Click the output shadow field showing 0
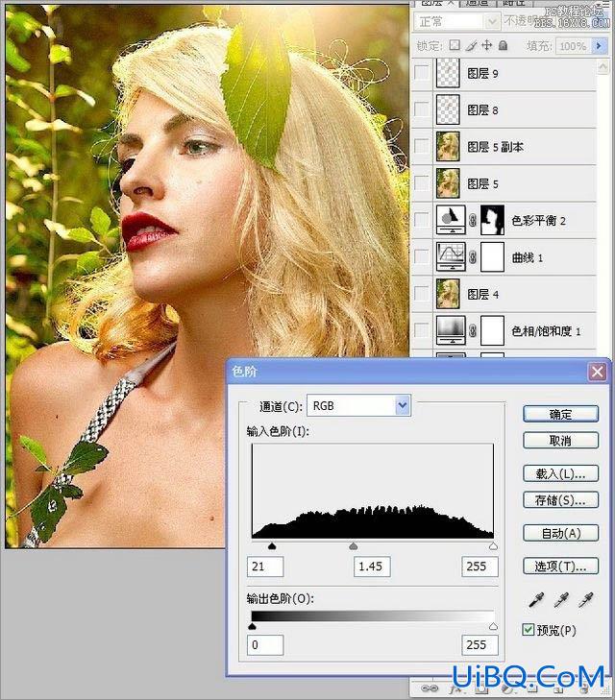 (x=265, y=644)
